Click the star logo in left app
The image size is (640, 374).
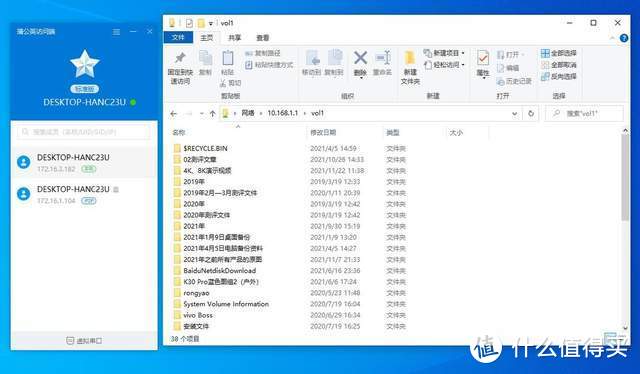tap(84, 64)
